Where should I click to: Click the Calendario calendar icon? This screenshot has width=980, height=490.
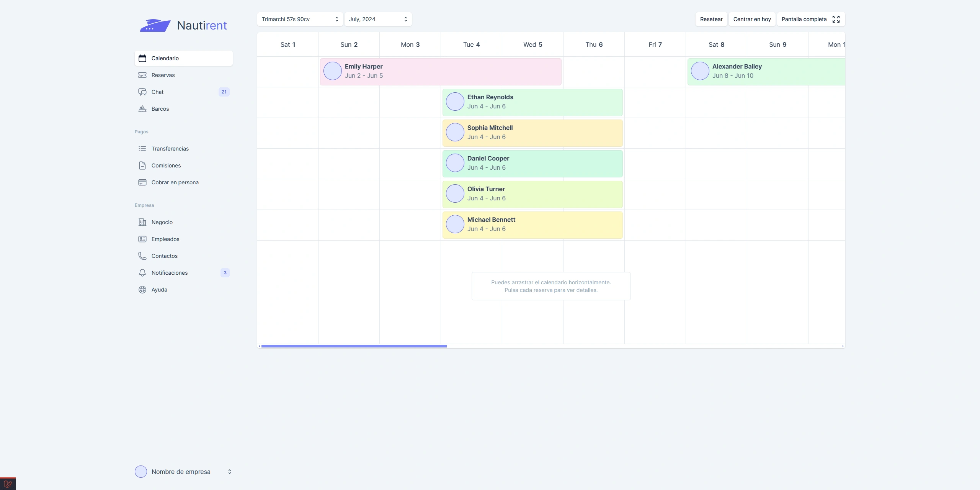click(142, 58)
